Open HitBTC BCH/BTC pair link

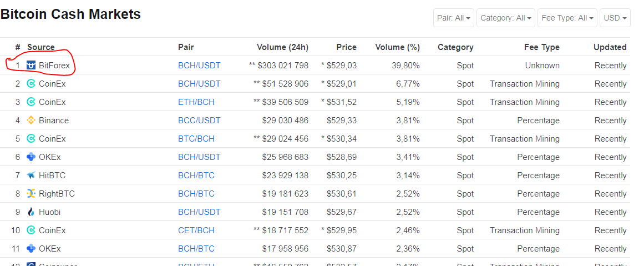pos(196,175)
